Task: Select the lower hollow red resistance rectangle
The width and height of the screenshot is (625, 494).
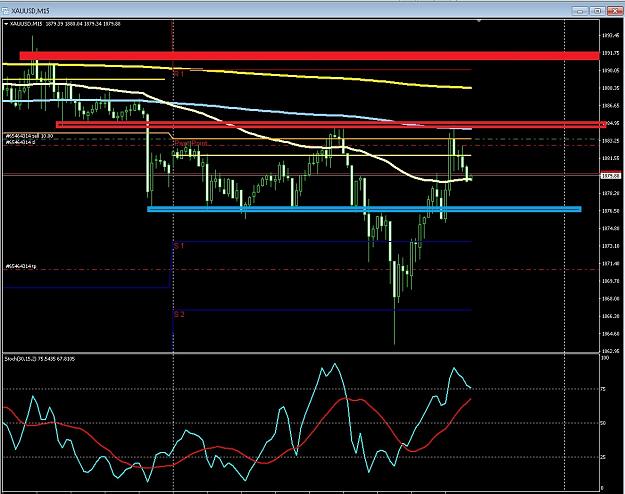Action: click(x=331, y=125)
